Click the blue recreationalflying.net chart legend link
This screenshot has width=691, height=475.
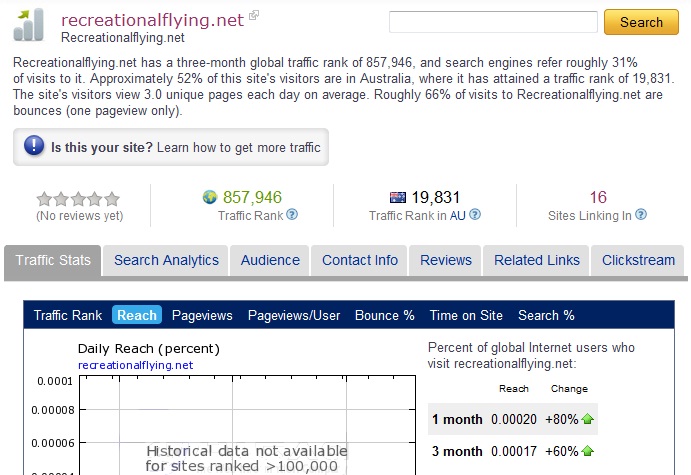pos(135,365)
